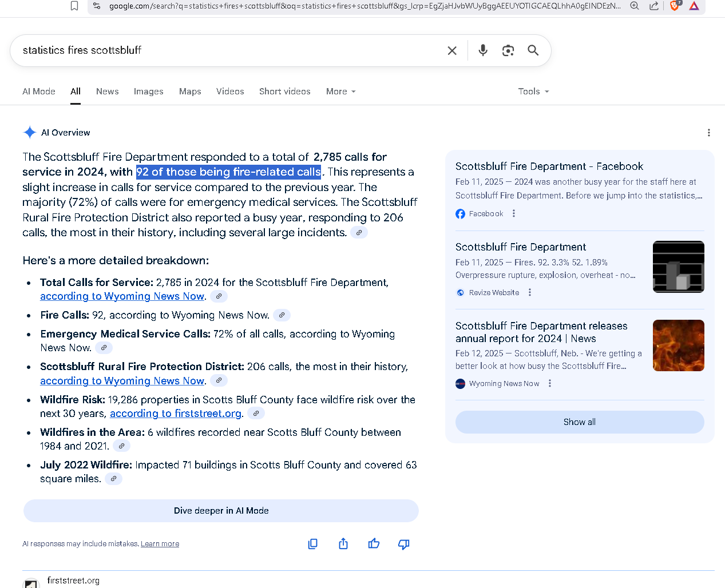Open the 'Learn more' link

[160, 544]
